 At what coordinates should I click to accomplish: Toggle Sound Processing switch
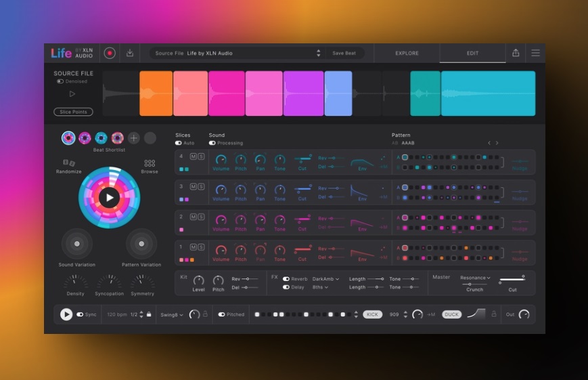(212, 143)
